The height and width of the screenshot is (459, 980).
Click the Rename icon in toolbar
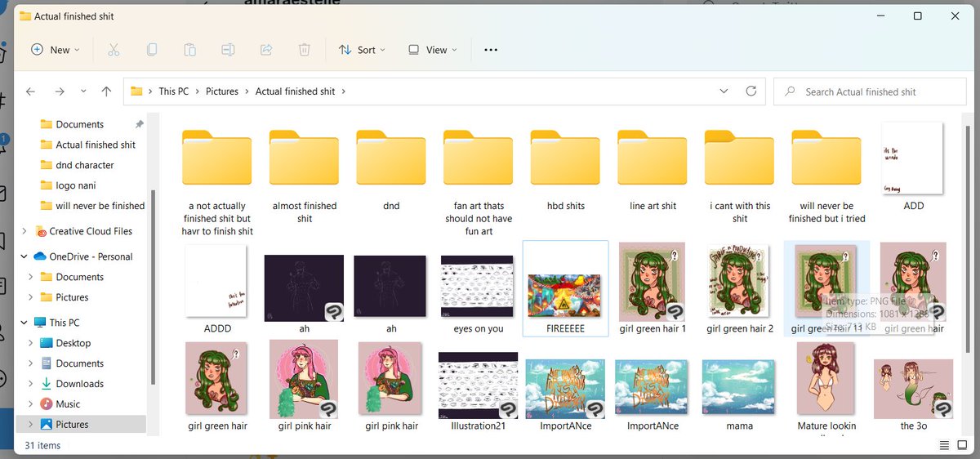click(x=228, y=50)
